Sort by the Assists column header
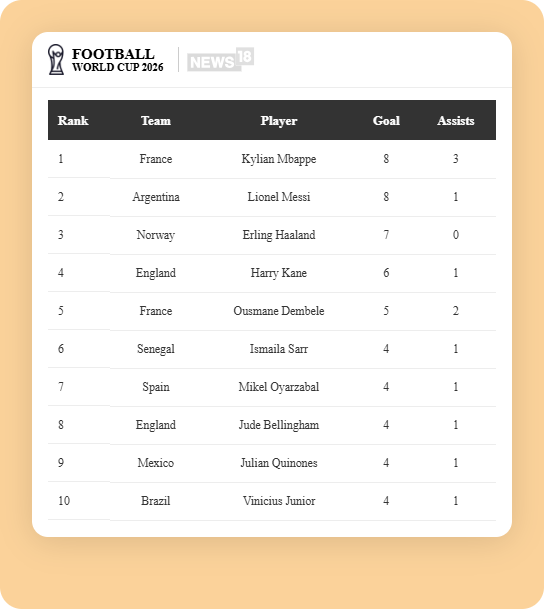 tap(455, 120)
